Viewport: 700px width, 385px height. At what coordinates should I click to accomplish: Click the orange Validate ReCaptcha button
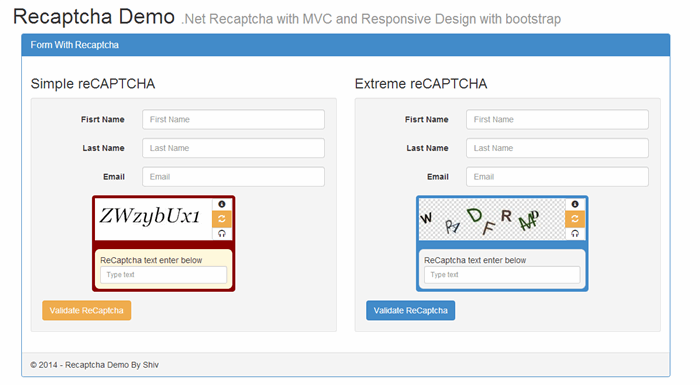pos(87,310)
